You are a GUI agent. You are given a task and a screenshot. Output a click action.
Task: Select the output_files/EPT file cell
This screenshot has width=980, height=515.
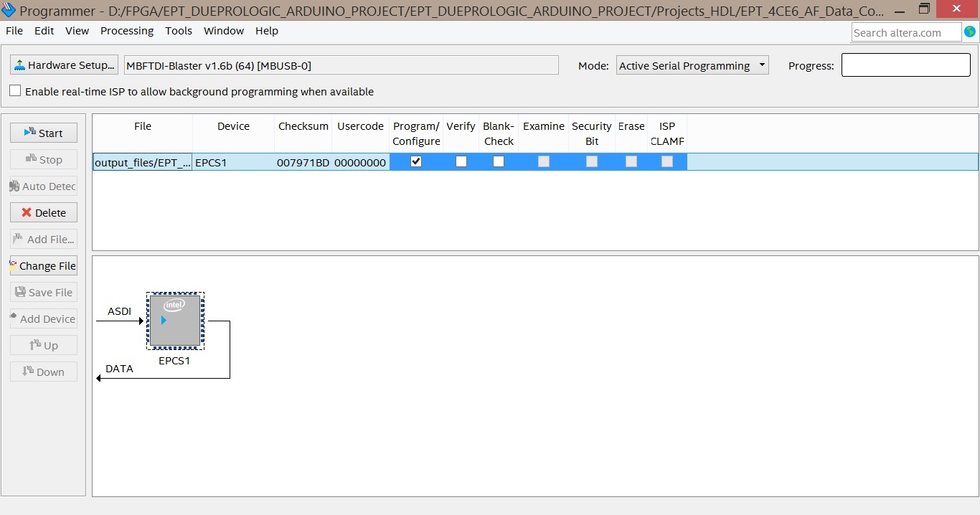tap(143, 162)
